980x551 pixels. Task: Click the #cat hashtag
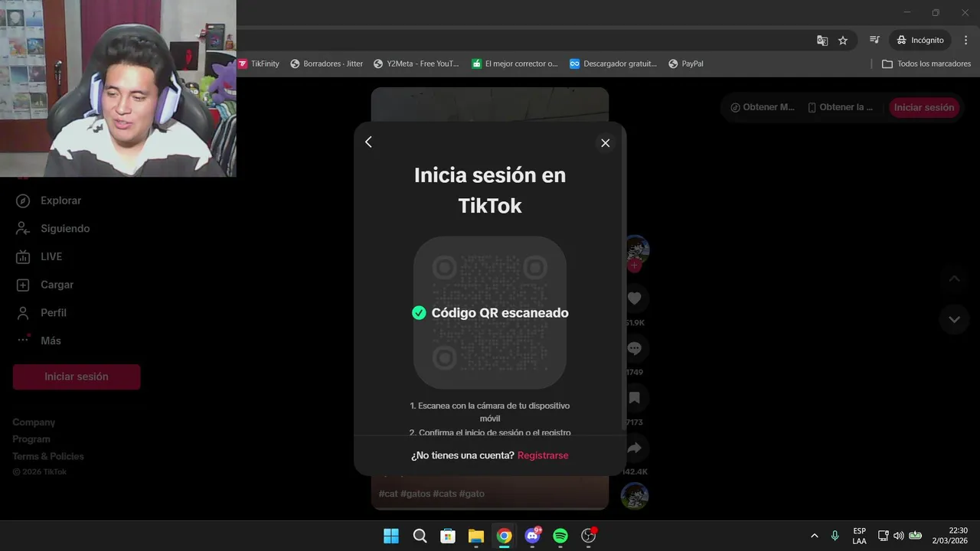tap(388, 494)
